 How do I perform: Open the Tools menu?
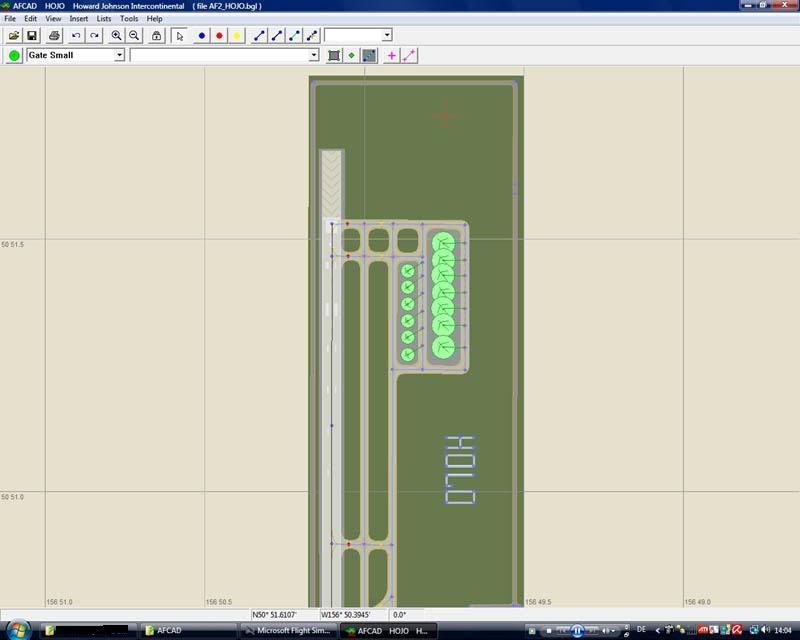(x=129, y=19)
